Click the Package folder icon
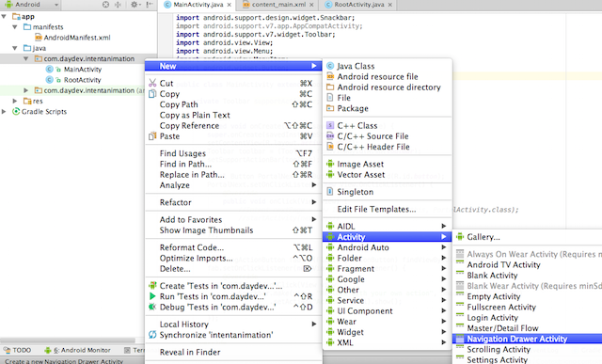The width and height of the screenshot is (602, 364). click(x=330, y=108)
